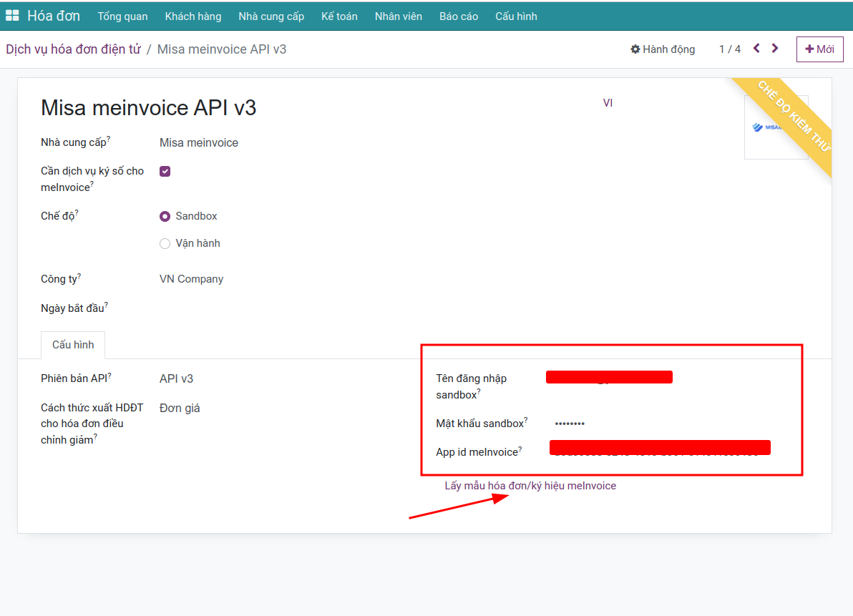Open the Nhà cung cấp menu
The width and height of the screenshot is (853, 616).
[271, 16]
